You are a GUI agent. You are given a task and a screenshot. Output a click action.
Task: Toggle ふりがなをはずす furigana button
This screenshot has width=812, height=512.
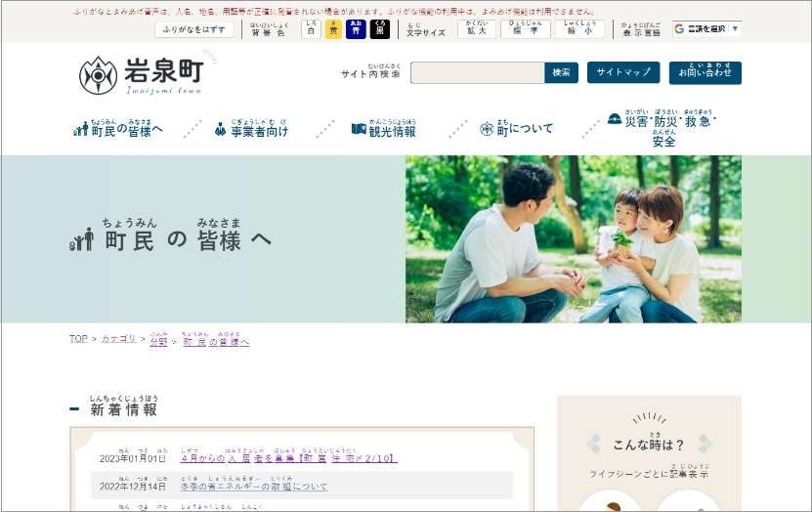tap(194, 29)
